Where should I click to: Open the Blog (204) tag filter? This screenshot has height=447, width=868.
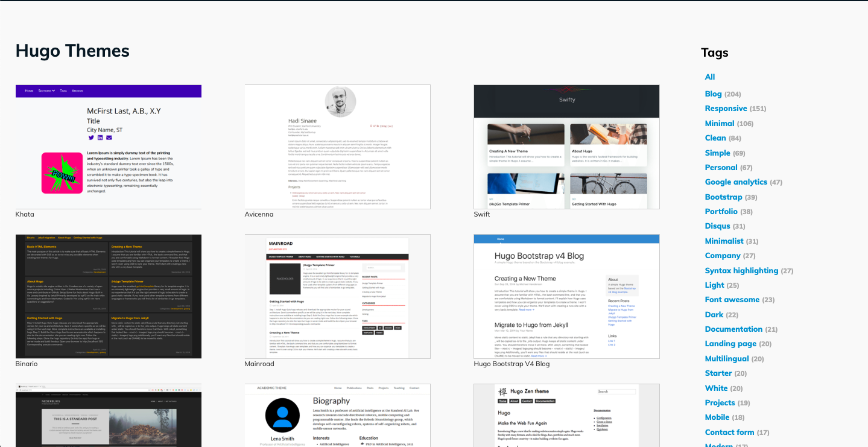click(x=714, y=94)
